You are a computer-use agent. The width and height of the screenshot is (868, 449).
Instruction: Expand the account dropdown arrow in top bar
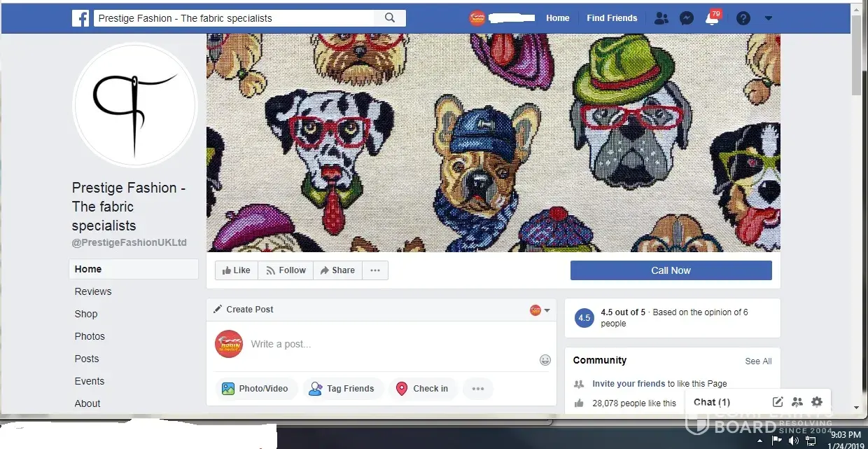coord(768,18)
